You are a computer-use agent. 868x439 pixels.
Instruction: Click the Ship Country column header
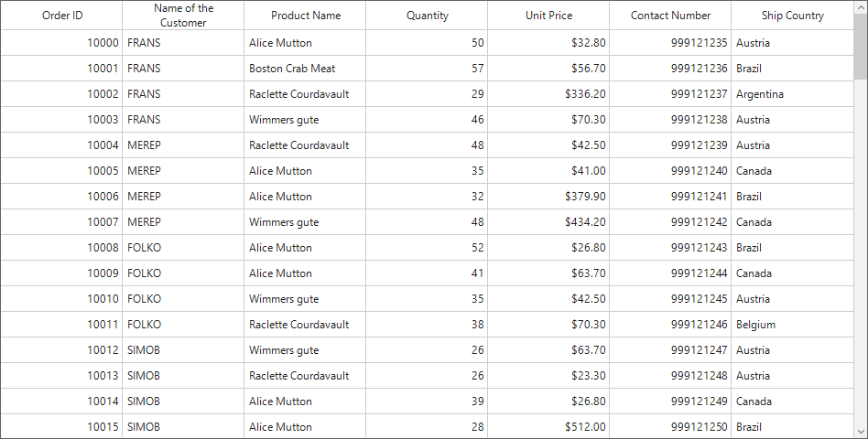792,16
